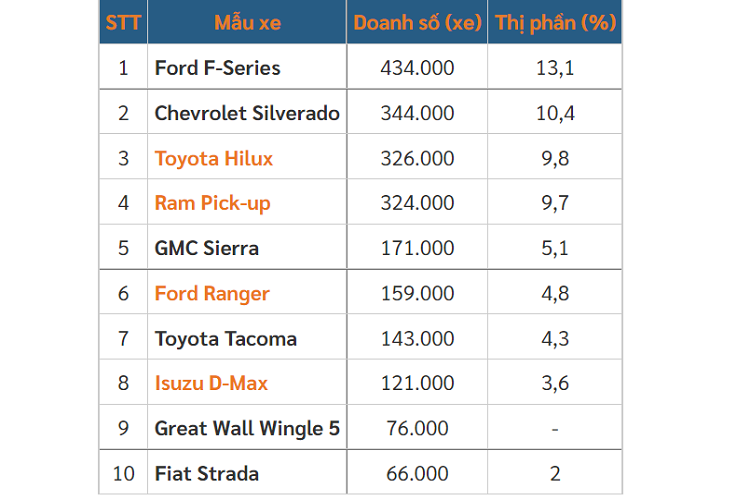Select the Great Wall Wingle 5 cell
This screenshot has height=500, width=750.
[x=247, y=428]
